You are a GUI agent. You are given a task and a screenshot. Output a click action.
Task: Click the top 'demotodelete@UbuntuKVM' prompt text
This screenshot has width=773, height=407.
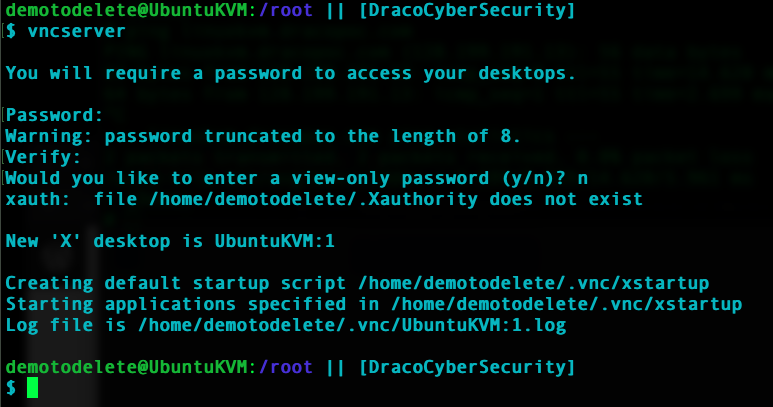pyautogui.click(x=127, y=10)
